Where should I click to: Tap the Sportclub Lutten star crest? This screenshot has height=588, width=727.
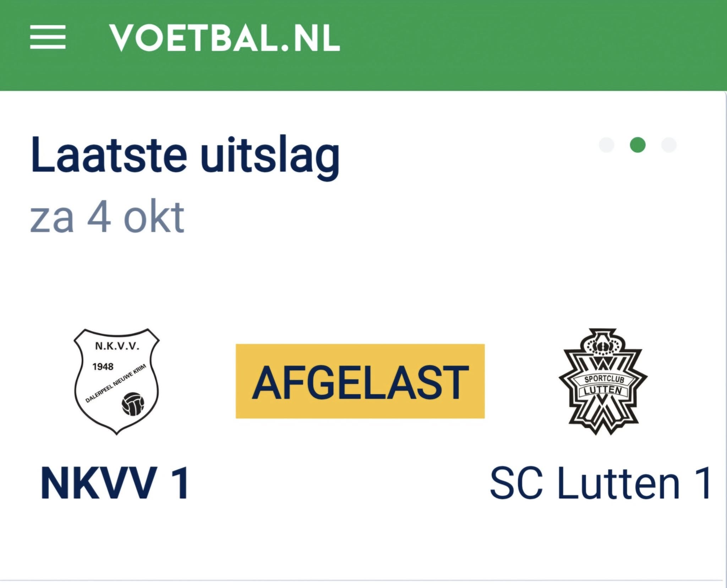[603, 381]
